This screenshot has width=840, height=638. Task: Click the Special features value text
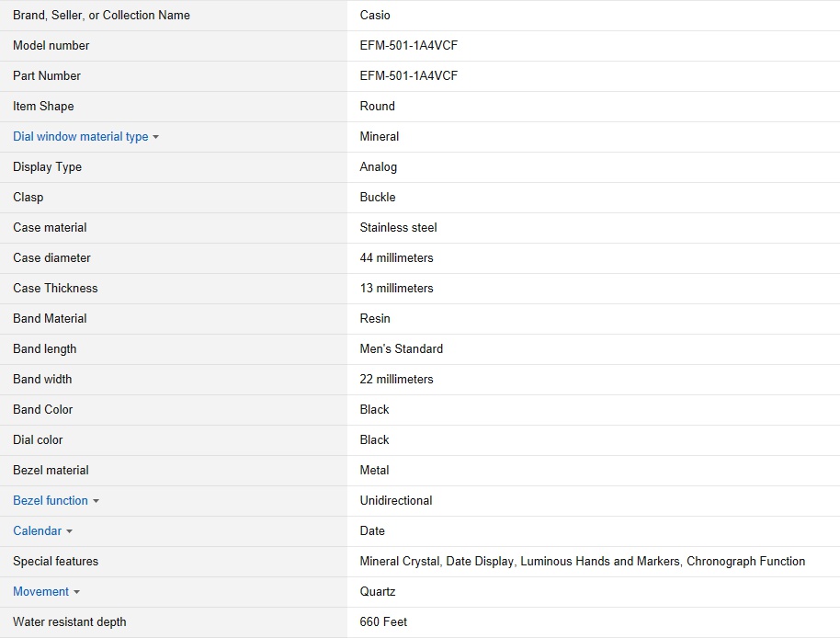pos(582,562)
